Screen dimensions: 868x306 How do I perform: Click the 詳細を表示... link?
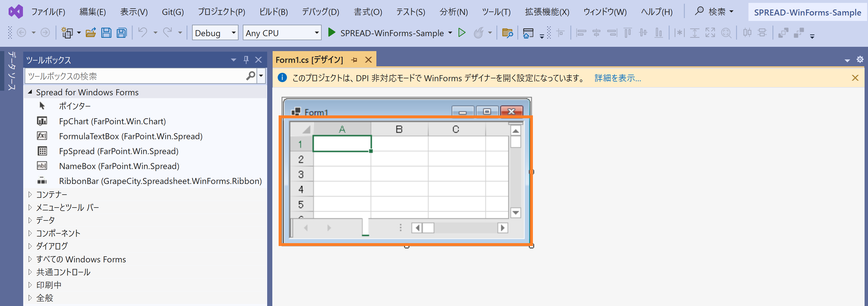coord(618,78)
